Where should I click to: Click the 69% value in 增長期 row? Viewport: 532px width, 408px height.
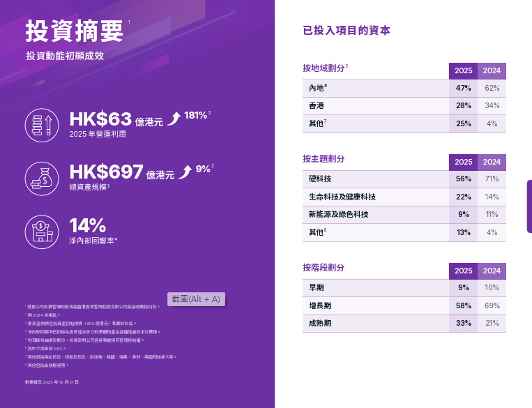pos(492,305)
